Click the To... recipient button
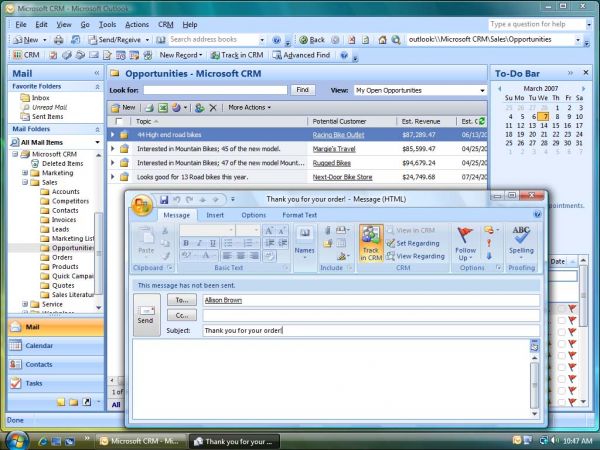This screenshot has height=450, width=600. pos(181,300)
